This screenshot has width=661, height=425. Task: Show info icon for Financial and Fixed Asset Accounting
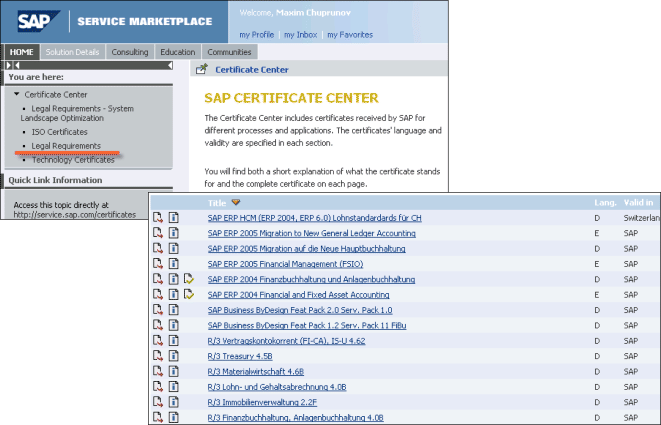174,294
